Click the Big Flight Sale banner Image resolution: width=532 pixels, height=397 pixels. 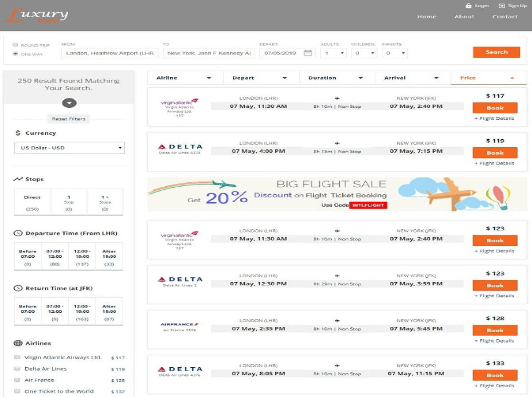pyautogui.click(x=337, y=194)
